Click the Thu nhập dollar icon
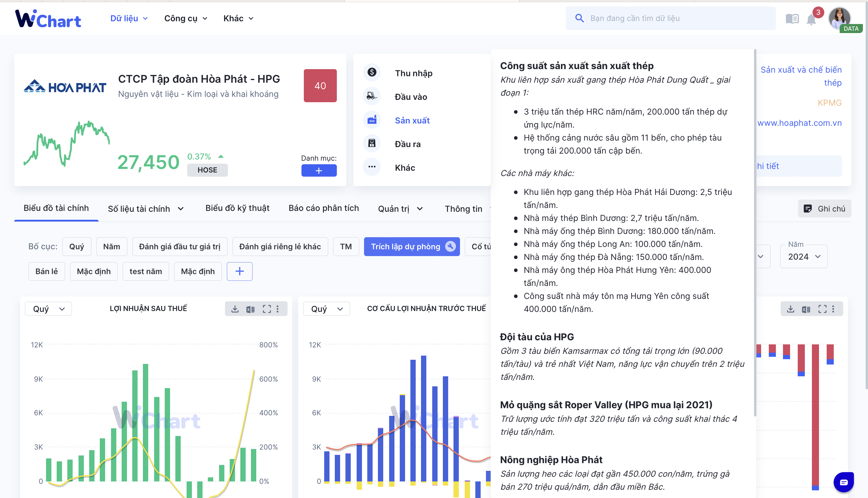Viewport: 868px width, 498px height. pos(372,72)
